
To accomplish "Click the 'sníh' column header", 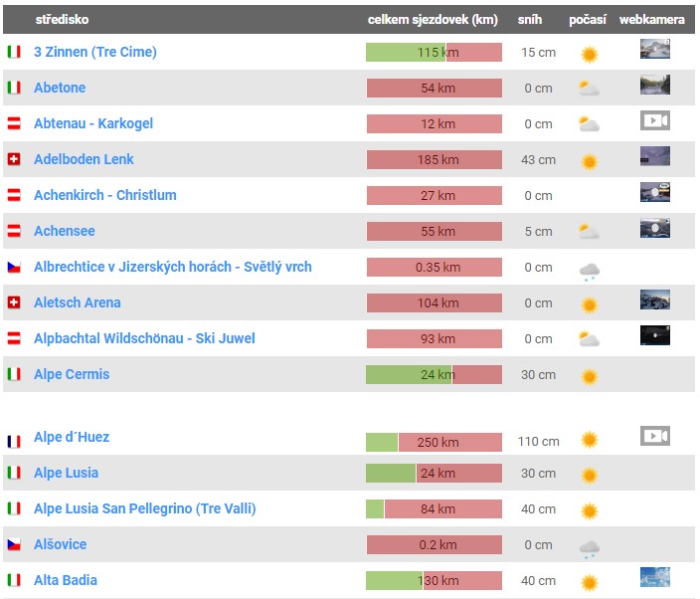I will [530, 20].
